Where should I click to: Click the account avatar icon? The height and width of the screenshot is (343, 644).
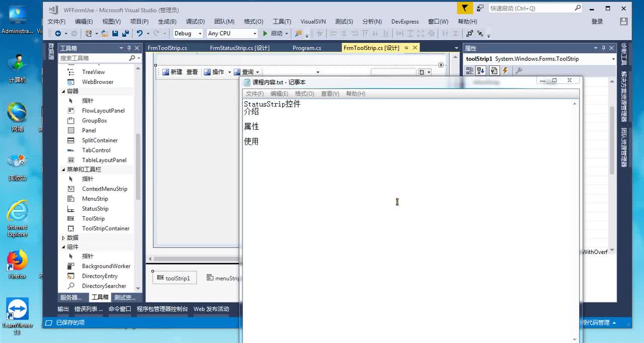pyautogui.click(x=624, y=22)
